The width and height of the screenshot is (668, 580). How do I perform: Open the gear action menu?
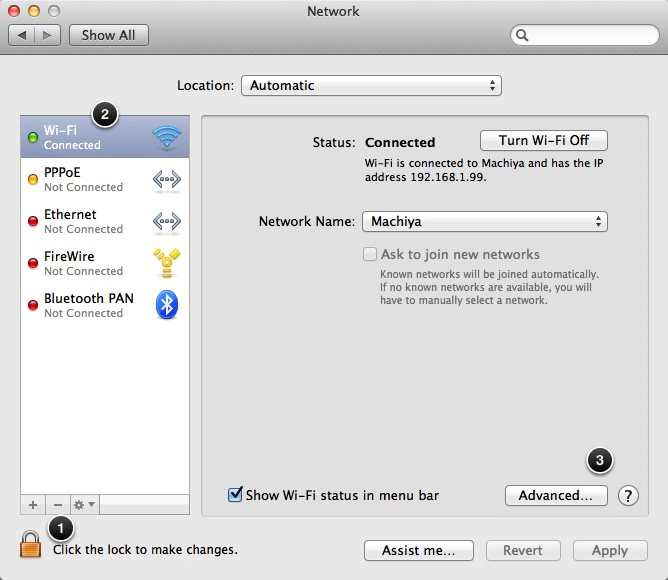pos(85,505)
